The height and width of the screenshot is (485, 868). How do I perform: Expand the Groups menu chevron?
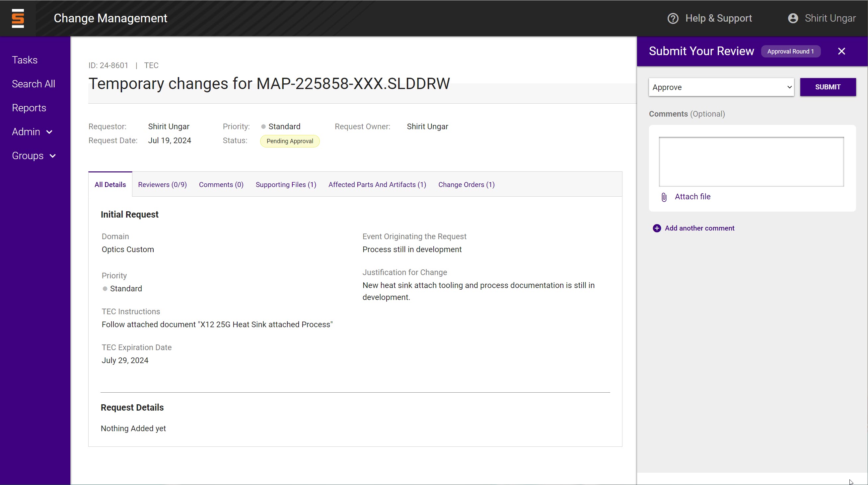pyautogui.click(x=52, y=156)
